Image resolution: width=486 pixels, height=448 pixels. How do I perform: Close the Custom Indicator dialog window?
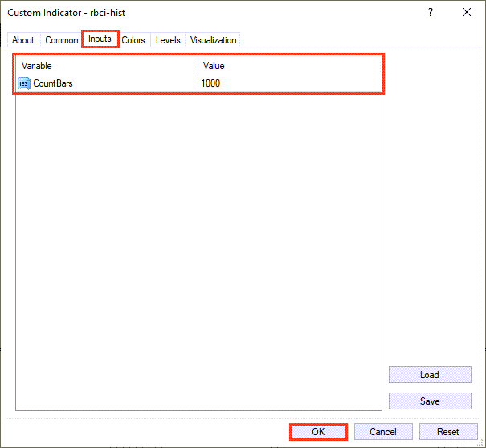tap(467, 12)
